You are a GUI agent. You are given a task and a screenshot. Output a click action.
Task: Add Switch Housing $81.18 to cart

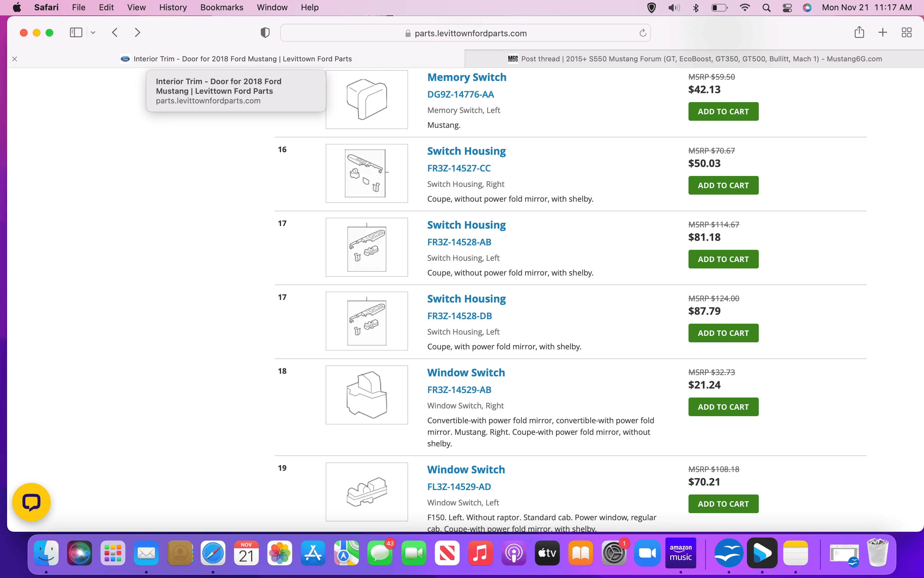(x=723, y=259)
